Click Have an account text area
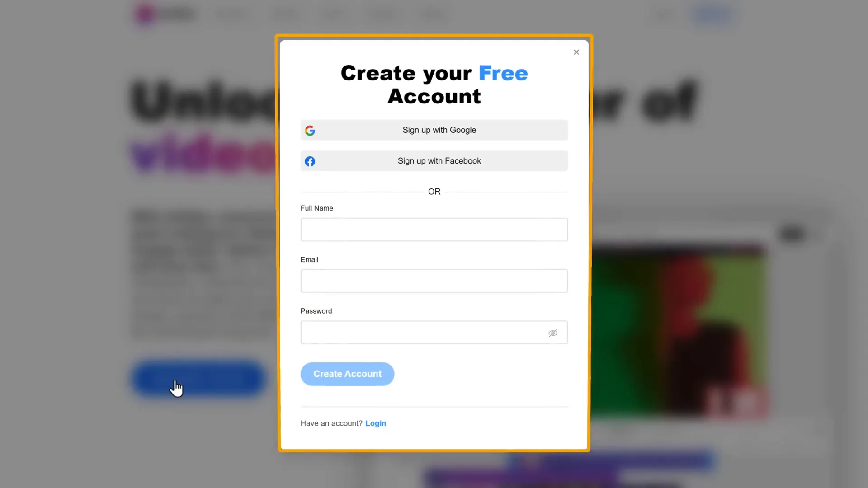The width and height of the screenshot is (868, 488). tap(331, 422)
